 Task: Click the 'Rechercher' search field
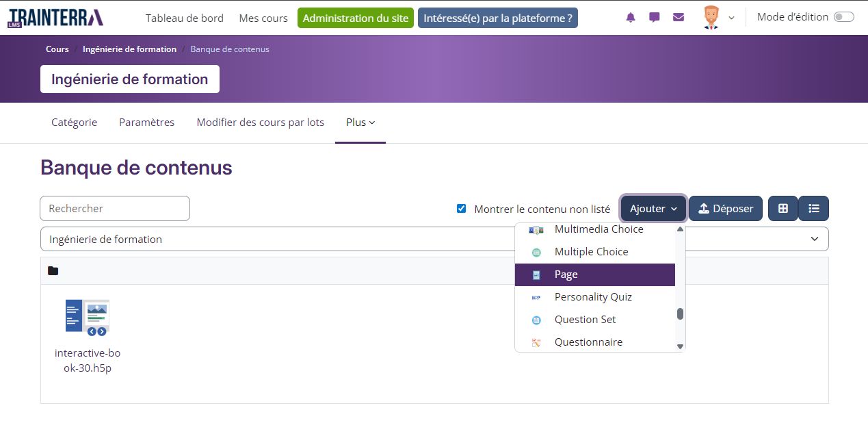pyautogui.click(x=114, y=208)
